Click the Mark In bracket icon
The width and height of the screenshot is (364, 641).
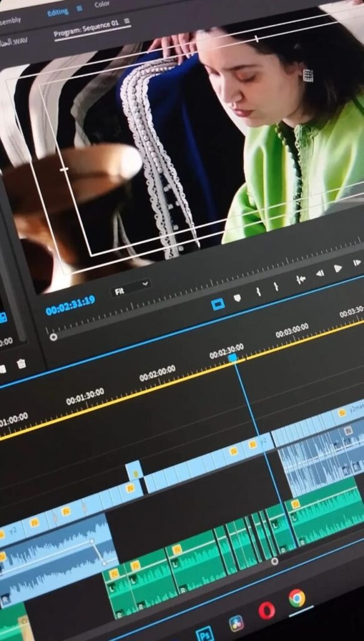(258, 292)
